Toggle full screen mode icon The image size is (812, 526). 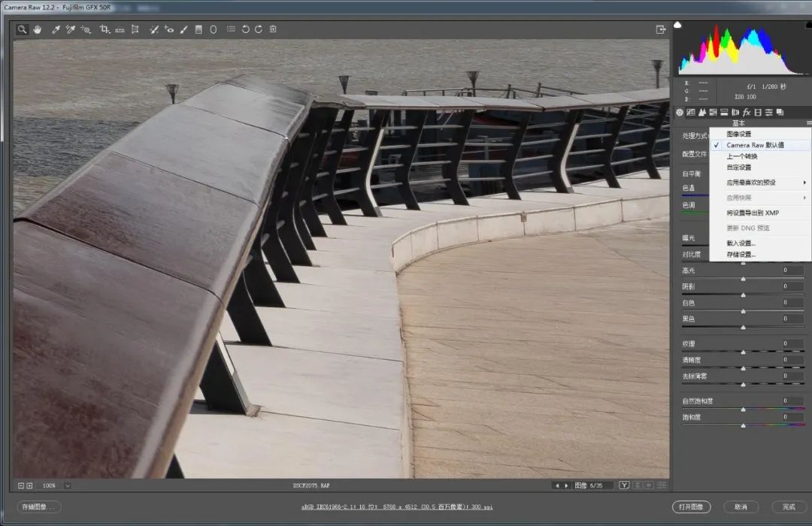(661, 29)
